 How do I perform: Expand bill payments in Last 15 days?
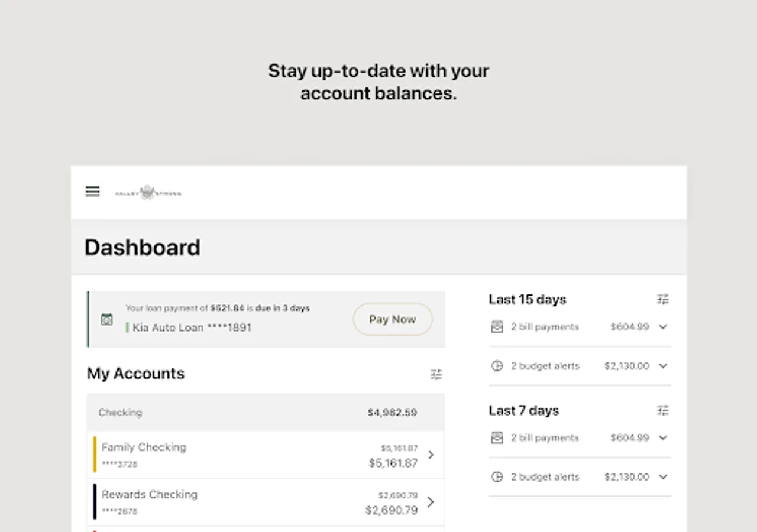pos(663,327)
